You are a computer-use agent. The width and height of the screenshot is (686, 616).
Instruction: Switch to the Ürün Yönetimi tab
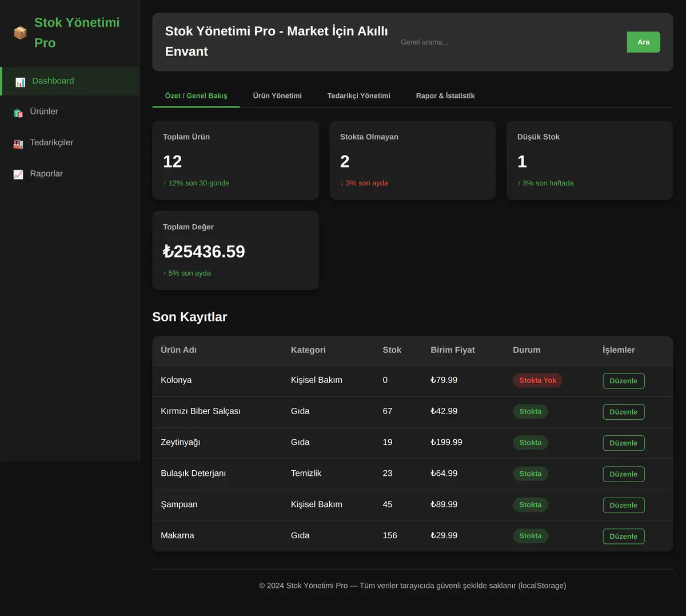277,96
